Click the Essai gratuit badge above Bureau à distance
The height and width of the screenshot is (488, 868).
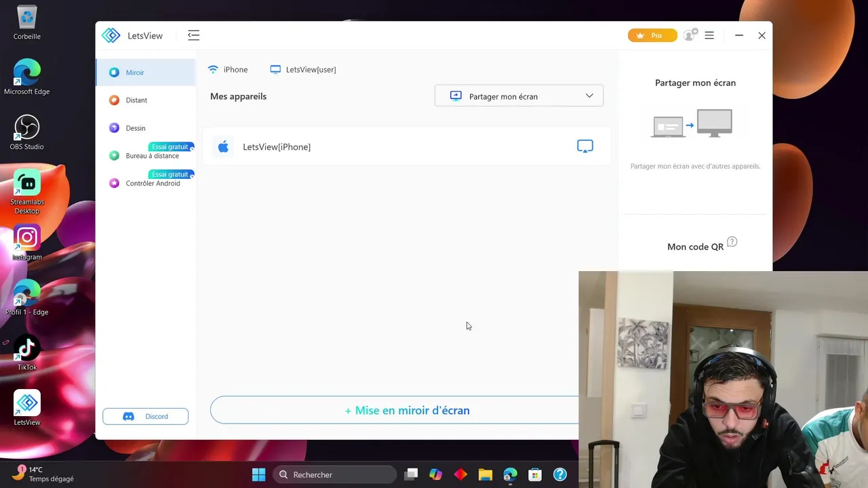pos(170,147)
